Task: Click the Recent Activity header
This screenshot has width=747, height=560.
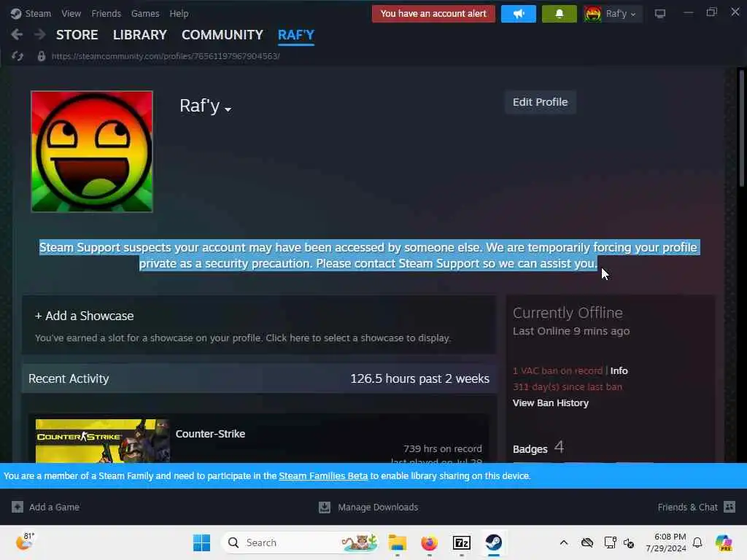Action: [69, 378]
